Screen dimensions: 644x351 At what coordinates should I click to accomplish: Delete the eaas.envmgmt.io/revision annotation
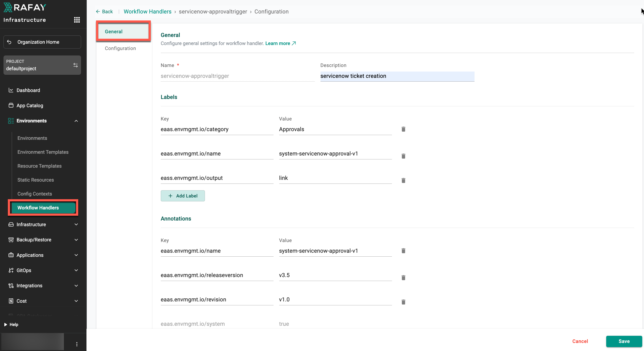pos(403,302)
